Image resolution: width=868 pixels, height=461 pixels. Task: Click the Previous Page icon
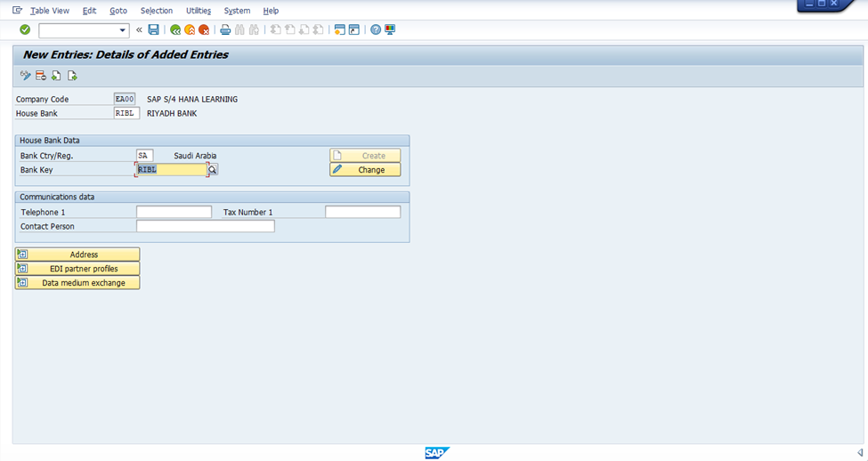point(290,30)
